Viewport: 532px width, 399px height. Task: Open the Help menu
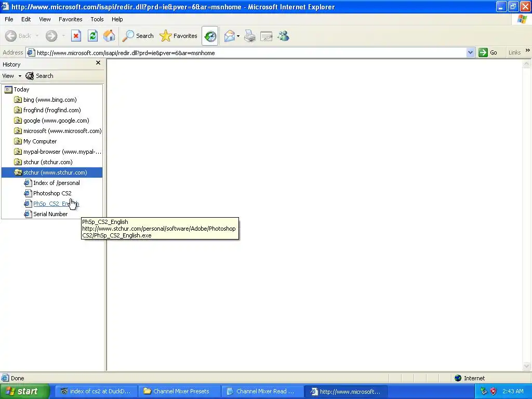click(x=117, y=19)
